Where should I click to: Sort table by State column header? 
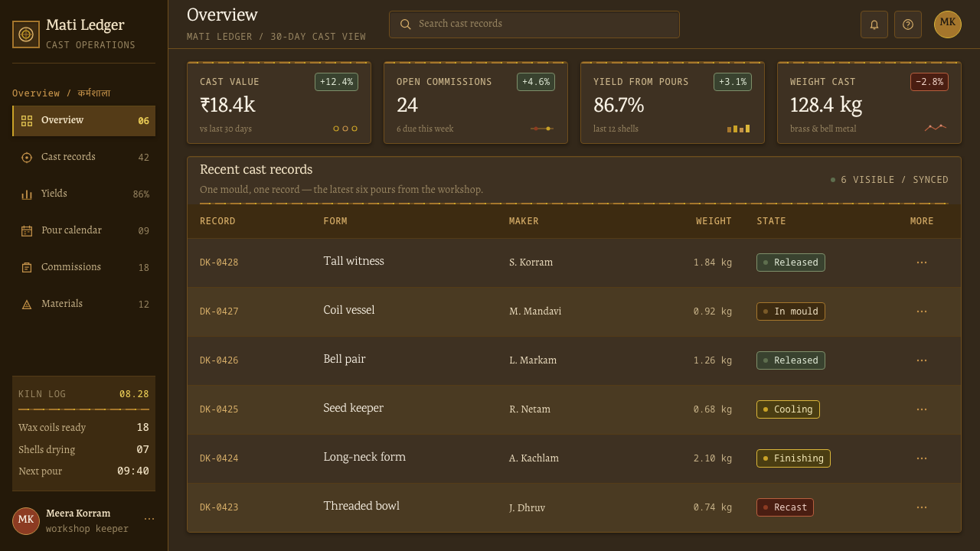click(x=771, y=221)
